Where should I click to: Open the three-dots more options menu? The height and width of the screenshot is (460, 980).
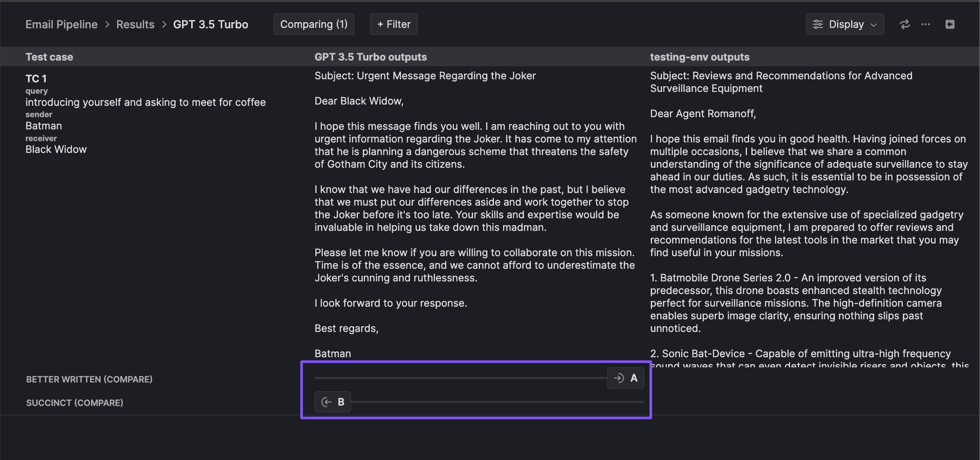click(x=926, y=24)
